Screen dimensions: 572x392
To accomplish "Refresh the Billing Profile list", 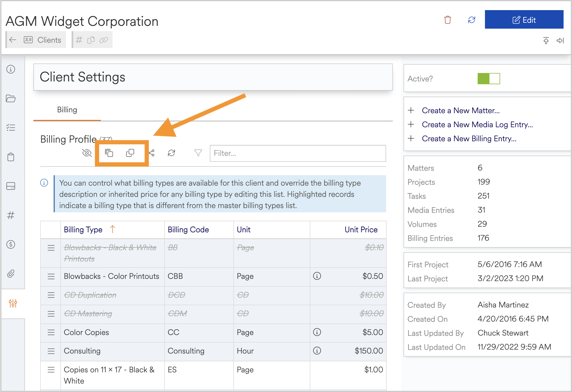I will coord(171,153).
